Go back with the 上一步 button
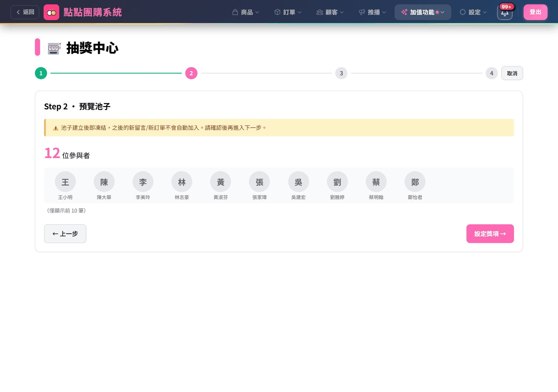Image resolution: width=558 pixels, height=392 pixels. (x=65, y=234)
